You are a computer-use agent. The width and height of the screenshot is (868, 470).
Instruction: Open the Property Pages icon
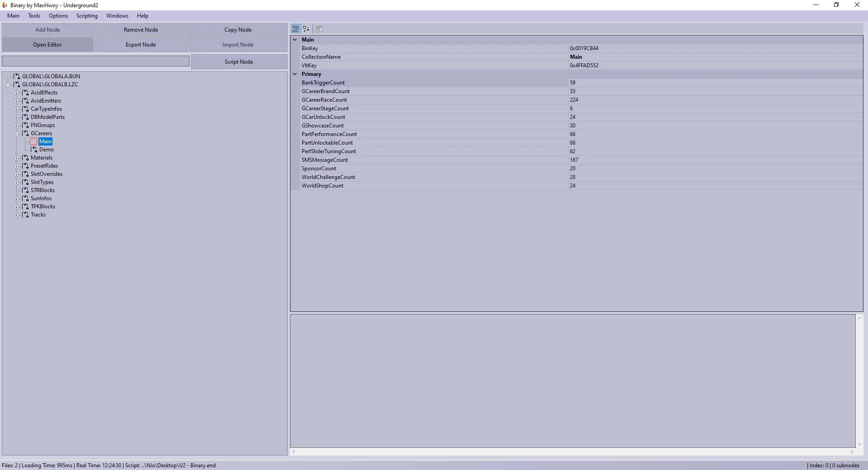tap(319, 29)
